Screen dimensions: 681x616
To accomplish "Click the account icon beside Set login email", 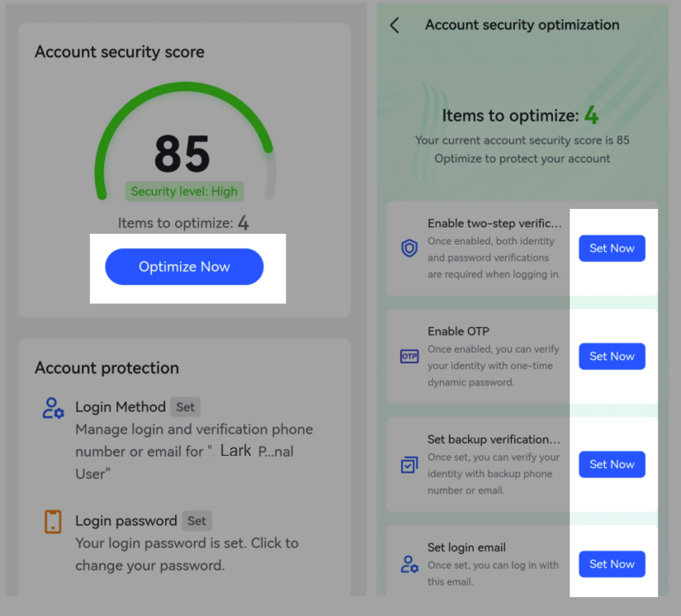I will tap(408, 564).
